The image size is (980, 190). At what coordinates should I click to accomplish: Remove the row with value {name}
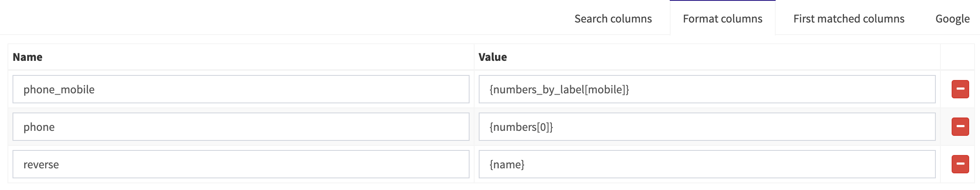tap(960, 164)
